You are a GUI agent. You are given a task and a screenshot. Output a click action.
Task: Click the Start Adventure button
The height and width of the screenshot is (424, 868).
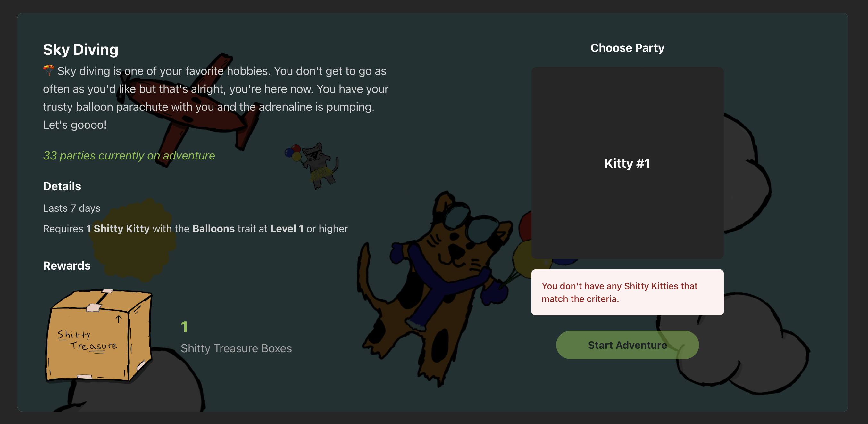(x=627, y=345)
